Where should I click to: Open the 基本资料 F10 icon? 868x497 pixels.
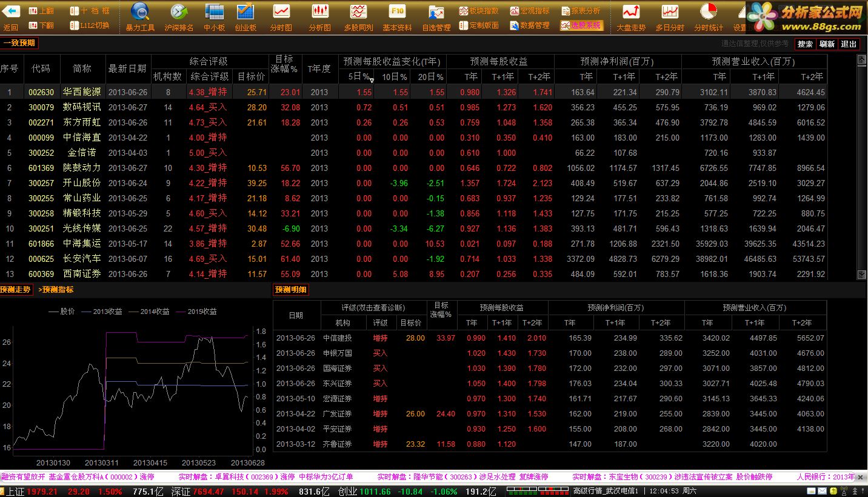(397, 12)
